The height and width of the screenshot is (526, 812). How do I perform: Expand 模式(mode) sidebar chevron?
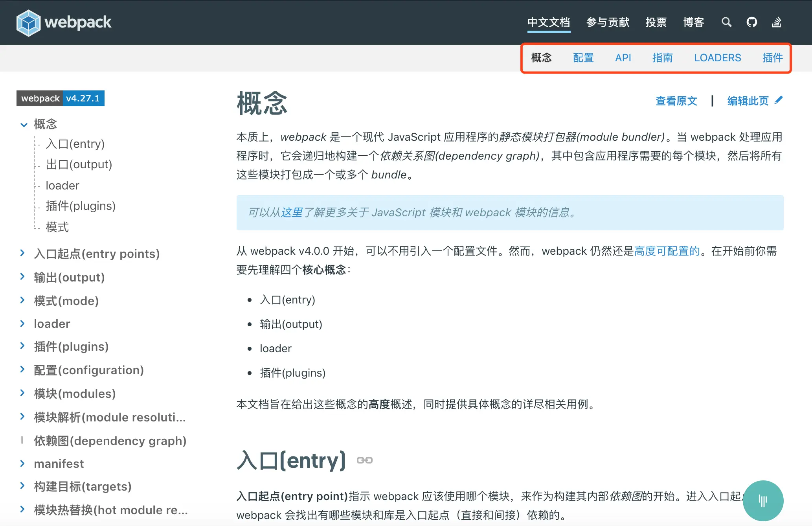pyautogui.click(x=22, y=300)
